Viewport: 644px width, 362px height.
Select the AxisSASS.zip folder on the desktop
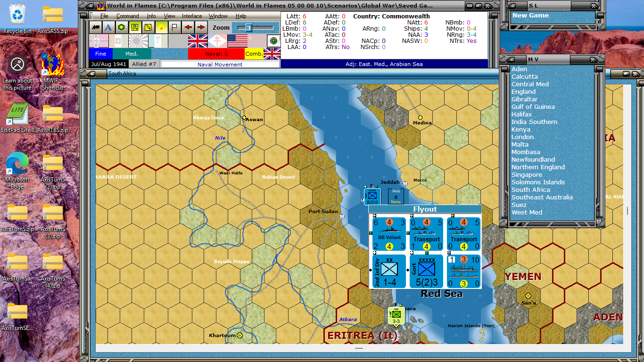click(x=52, y=19)
